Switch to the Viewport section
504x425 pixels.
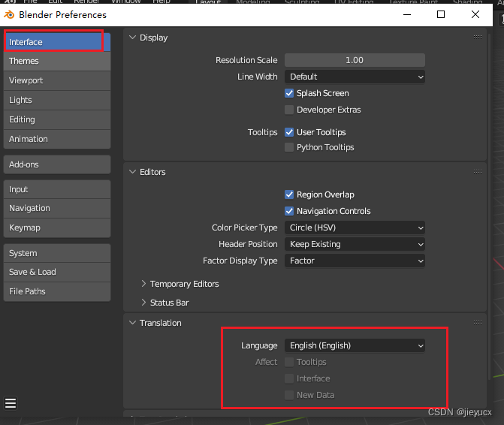(x=57, y=80)
